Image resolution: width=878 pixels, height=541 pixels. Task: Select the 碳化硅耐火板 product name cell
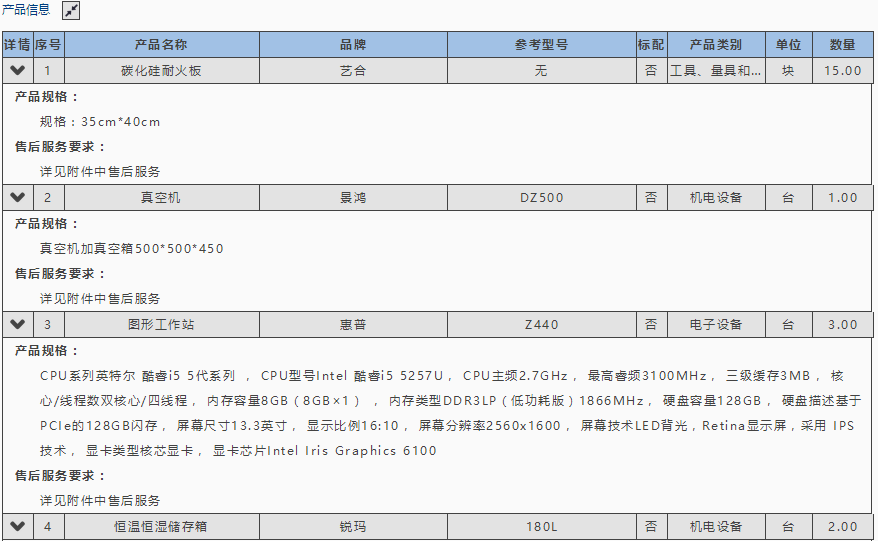(161, 71)
